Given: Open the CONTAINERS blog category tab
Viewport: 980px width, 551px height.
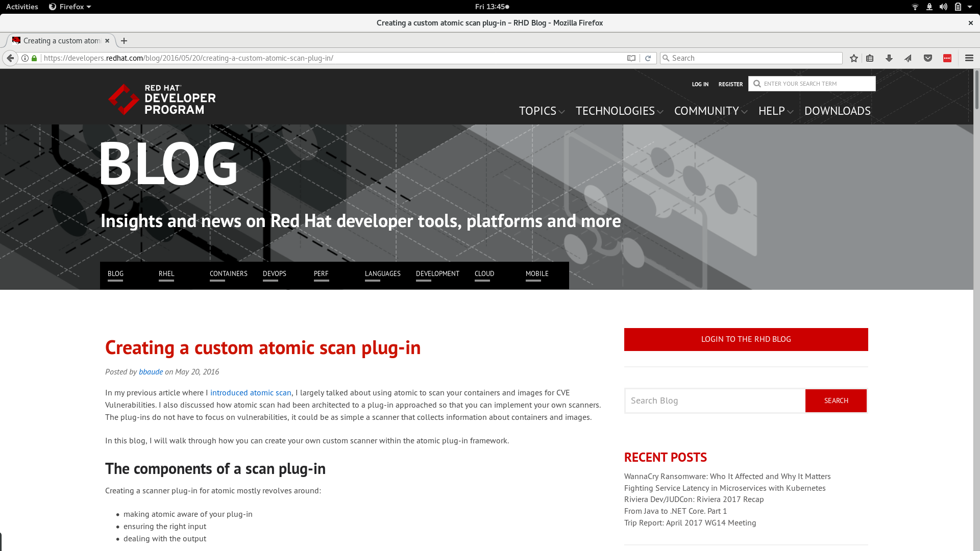Looking at the screenshot, I should (228, 274).
